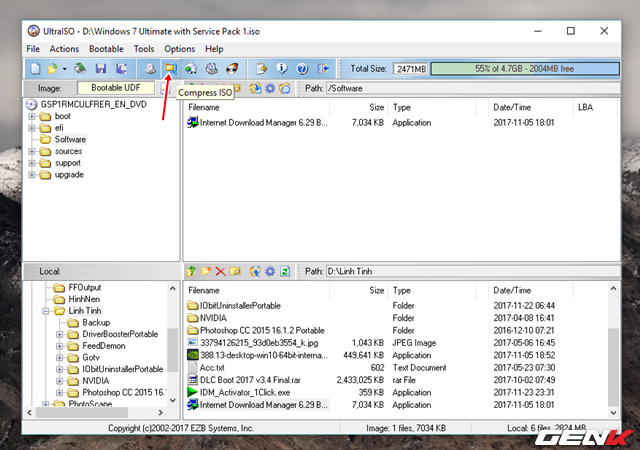Click the Bootable UDF image type field
640x450 pixels.
point(116,88)
